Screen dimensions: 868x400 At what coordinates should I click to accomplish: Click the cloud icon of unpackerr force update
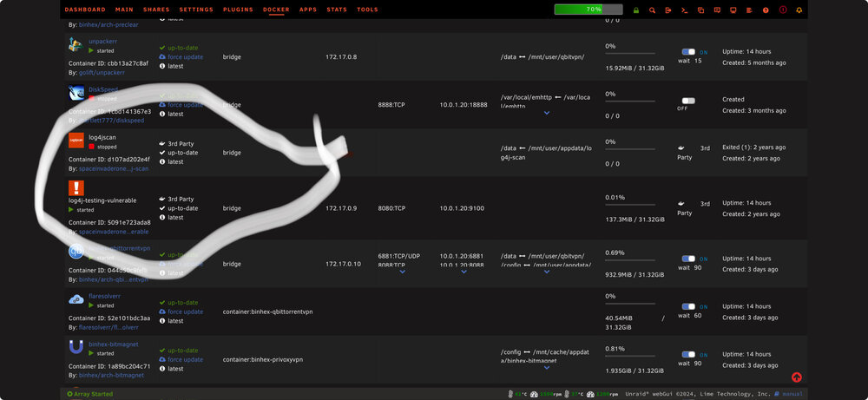[162, 57]
